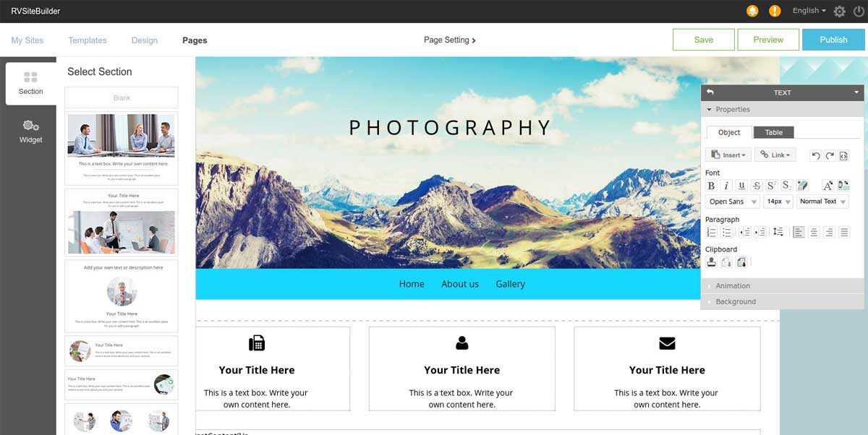868x435 pixels.
Task: Open the Pages navigation item
Action: pyautogui.click(x=194, y=40)
